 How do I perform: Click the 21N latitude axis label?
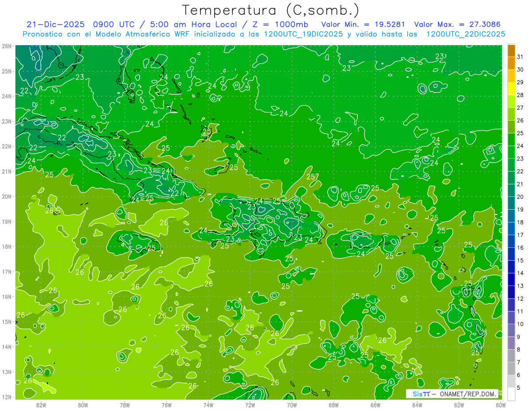coord(7,171)
